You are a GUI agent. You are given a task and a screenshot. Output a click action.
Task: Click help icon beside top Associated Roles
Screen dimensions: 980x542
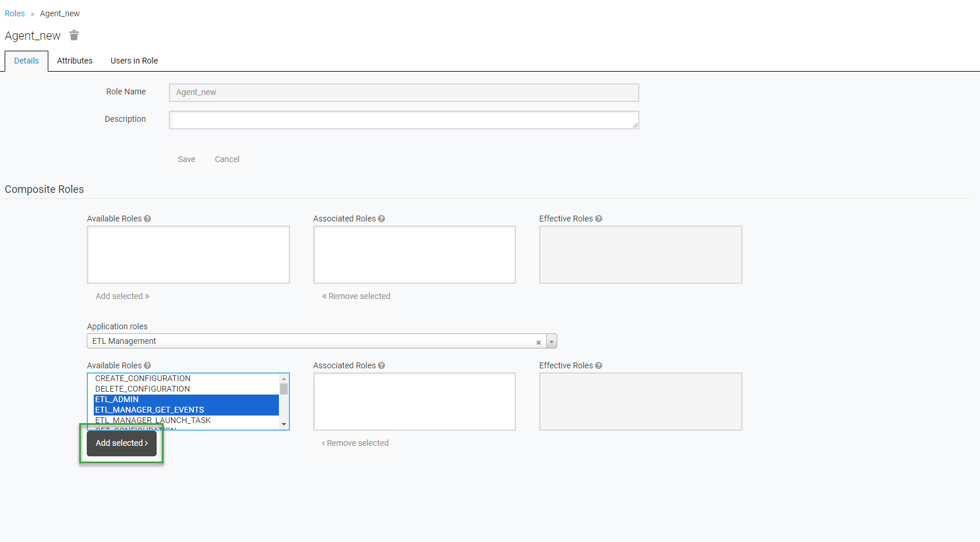tap(381, 219)
